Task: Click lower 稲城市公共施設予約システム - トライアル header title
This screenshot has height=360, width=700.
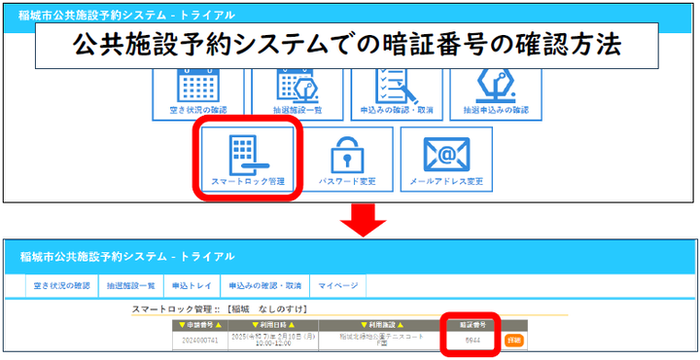Action: (127, 256)
